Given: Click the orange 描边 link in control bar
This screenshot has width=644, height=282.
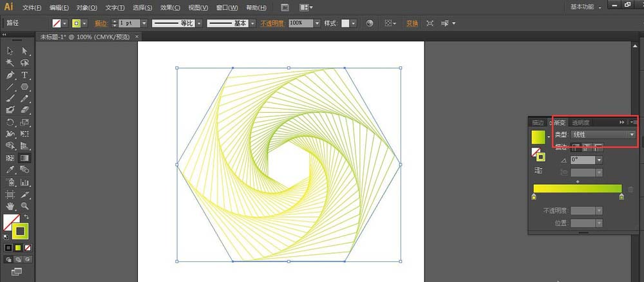Looking at the screenshot, I should (101, 23).
